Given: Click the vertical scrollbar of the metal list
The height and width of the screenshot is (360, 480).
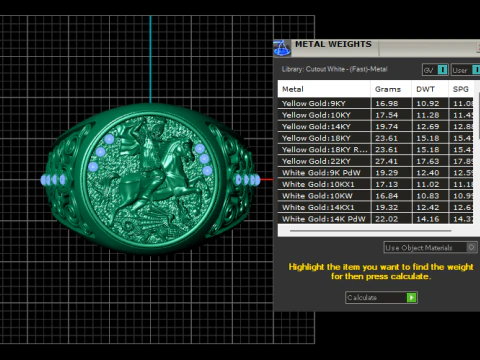Looking at the screenshot, I should click(479, 117).
